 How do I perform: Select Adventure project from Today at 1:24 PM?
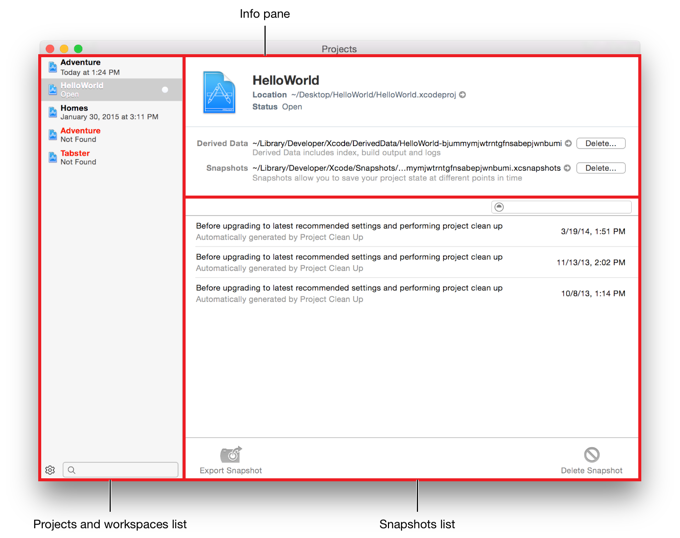coord(112,67)
